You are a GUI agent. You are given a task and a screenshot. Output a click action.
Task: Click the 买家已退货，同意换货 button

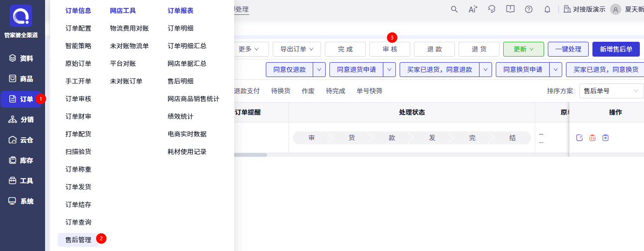[605, 70]
